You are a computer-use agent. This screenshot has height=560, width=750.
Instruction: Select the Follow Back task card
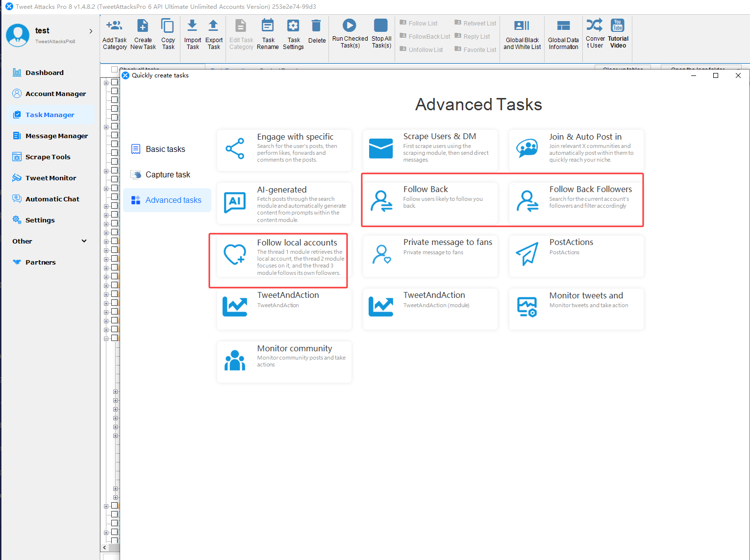[430, 203]
